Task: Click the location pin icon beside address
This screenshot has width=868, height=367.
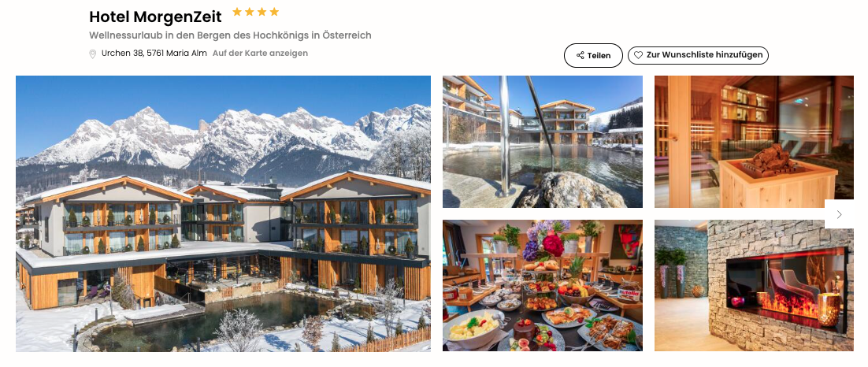Action: 93,54
